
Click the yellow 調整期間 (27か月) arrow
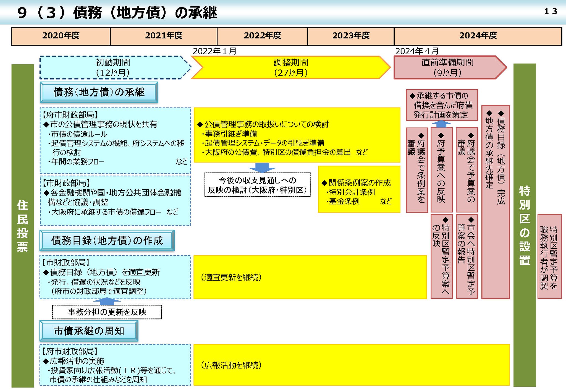[x=290, y=68]
